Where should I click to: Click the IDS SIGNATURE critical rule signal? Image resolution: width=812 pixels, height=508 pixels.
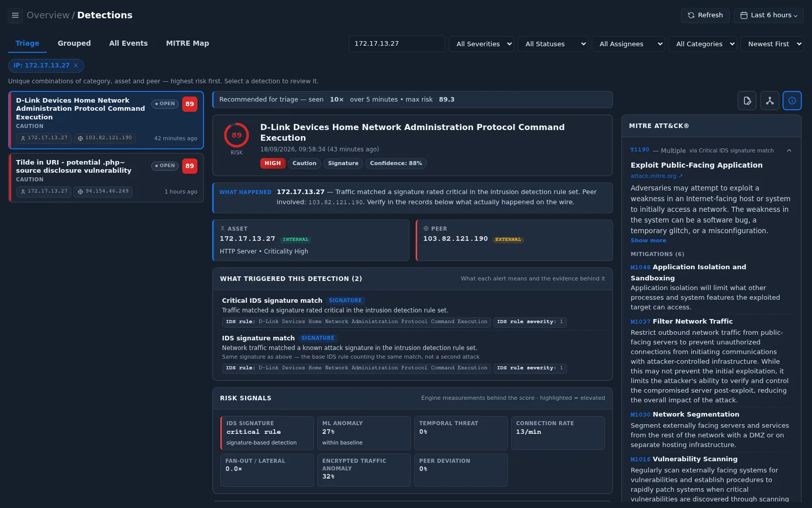click(x=267, y=433)
